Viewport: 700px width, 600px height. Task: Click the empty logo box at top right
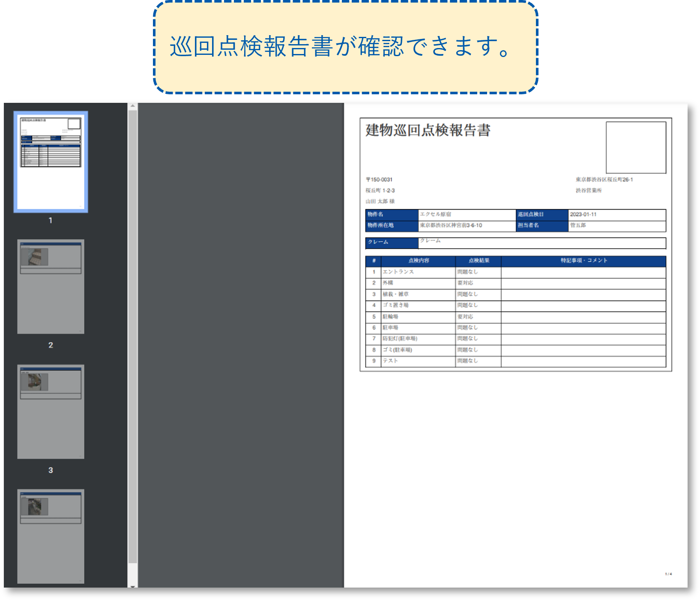636,147
